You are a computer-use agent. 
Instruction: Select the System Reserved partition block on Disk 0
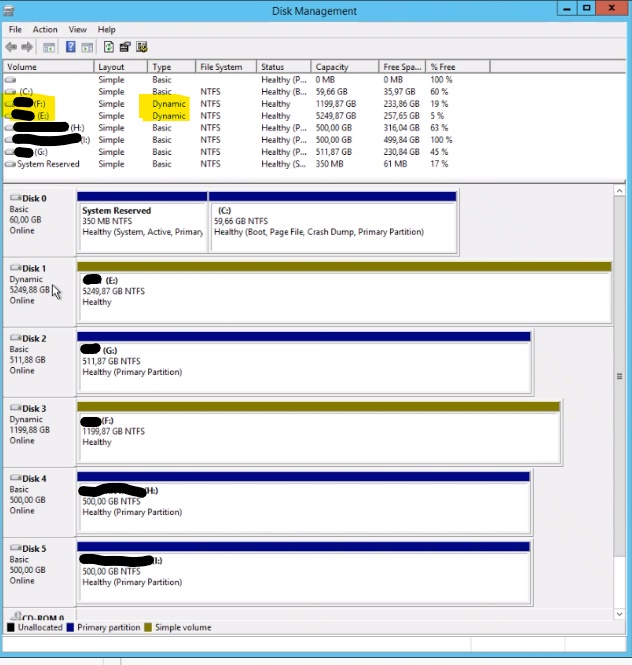[x=143, y=223]
